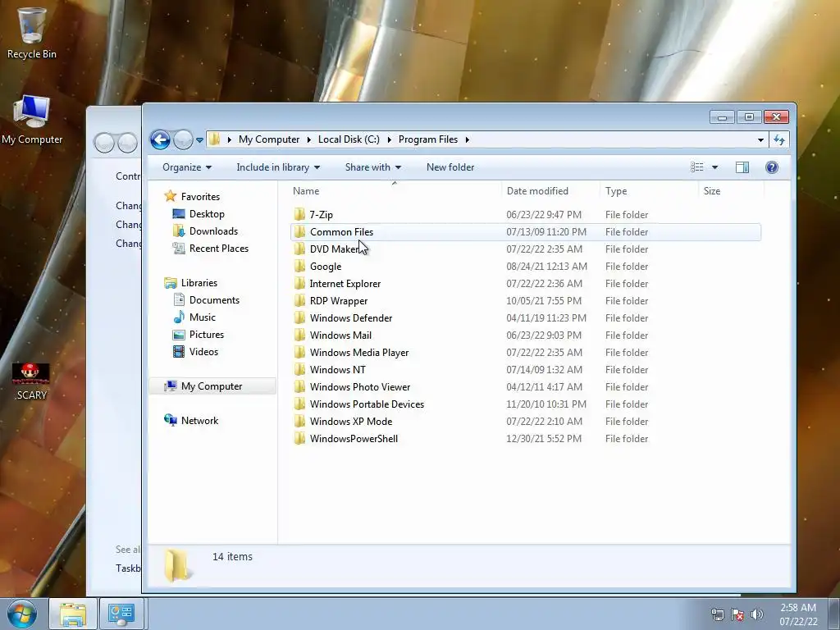The image size is (840, 630).
Task: Open the Recycle Bin desktop icon
Action: click(32, 32)
